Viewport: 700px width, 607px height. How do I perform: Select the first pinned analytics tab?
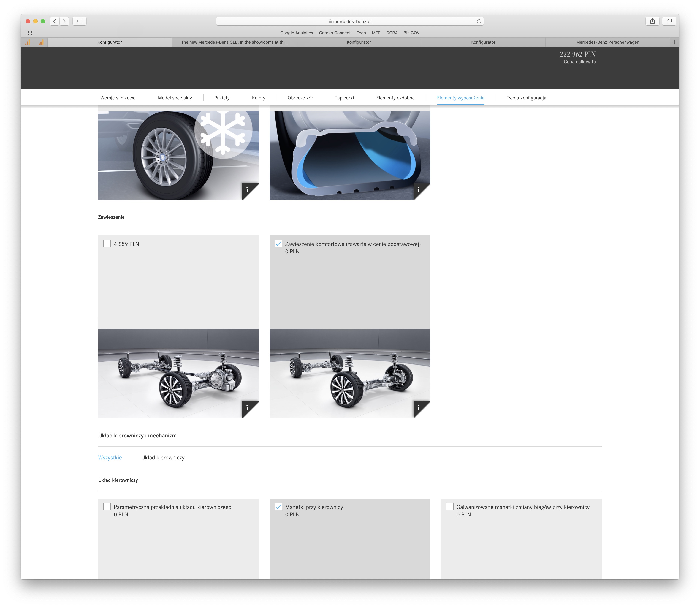pos(28,42)
